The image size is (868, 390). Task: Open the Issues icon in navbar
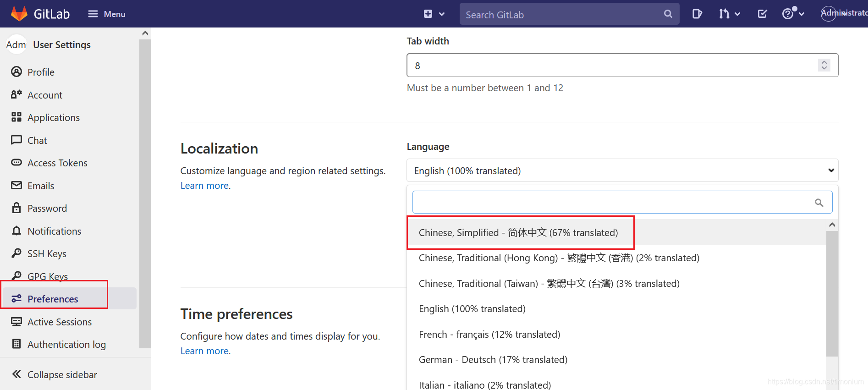tap(697, 14)
